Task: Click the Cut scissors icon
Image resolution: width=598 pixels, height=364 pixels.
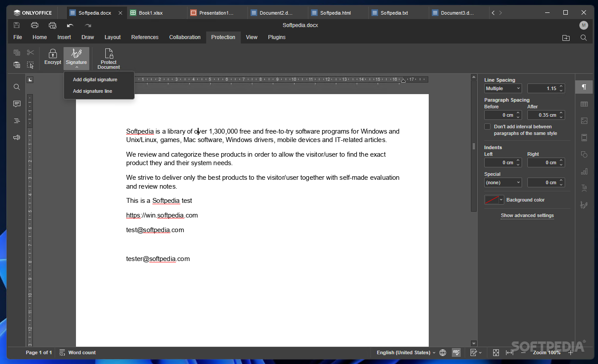Action: (x=30, y=52)
